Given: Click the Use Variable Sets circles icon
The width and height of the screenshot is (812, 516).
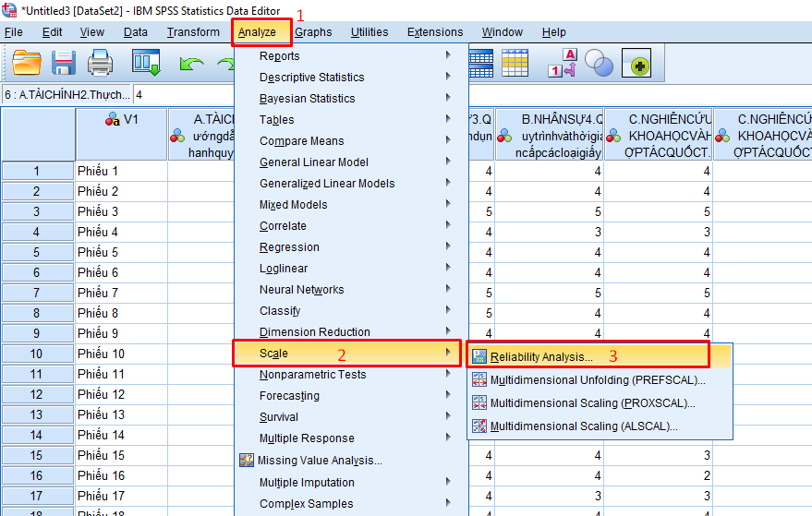Looking at the screenshot, I should click(599, 63).
